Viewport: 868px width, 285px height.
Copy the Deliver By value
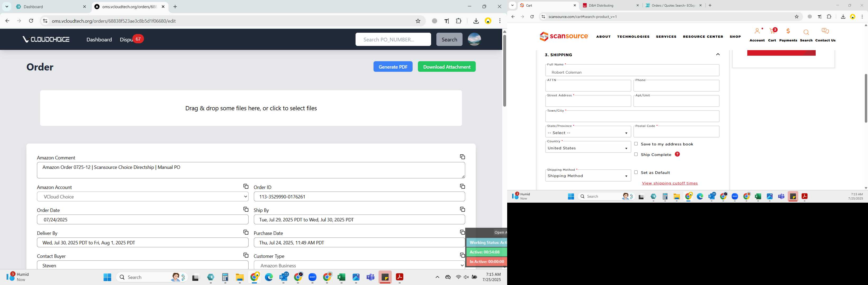(x=246, y=232)
